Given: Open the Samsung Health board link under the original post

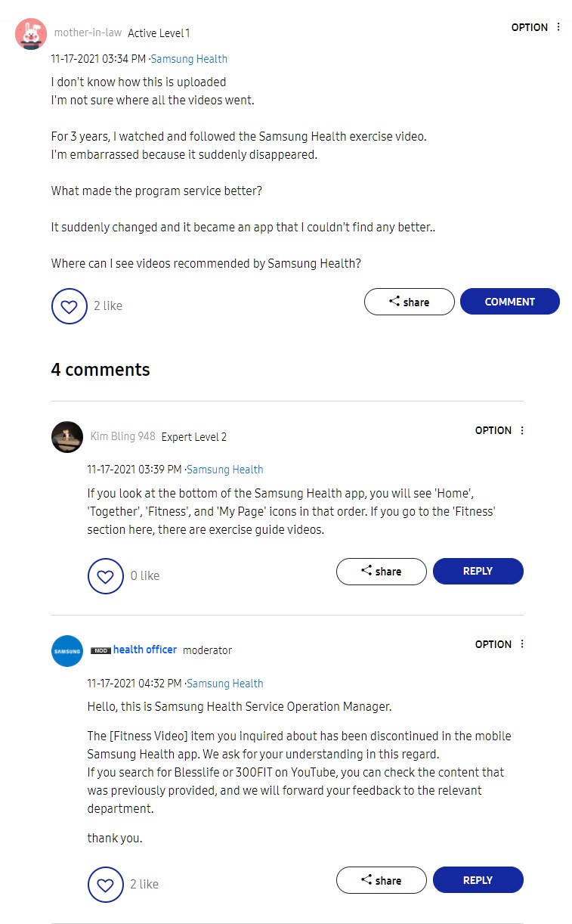Looking at the screenshot, I should coord(189,59).
